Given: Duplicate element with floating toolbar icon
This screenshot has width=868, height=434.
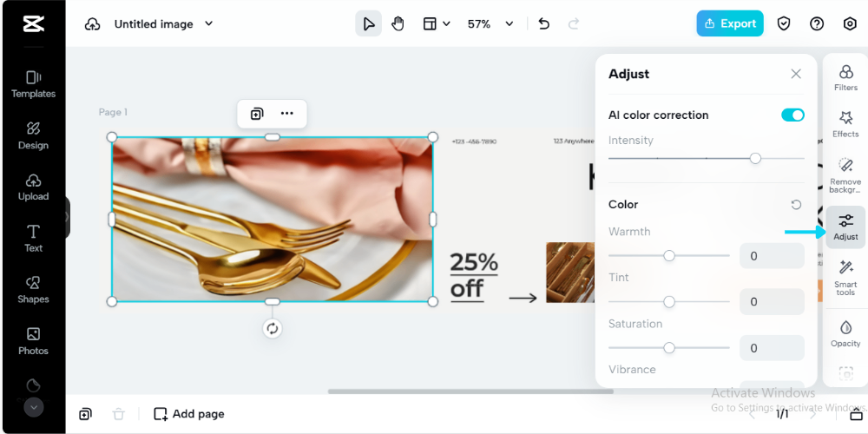Looking at the screenshot, I should click(256, 114).
